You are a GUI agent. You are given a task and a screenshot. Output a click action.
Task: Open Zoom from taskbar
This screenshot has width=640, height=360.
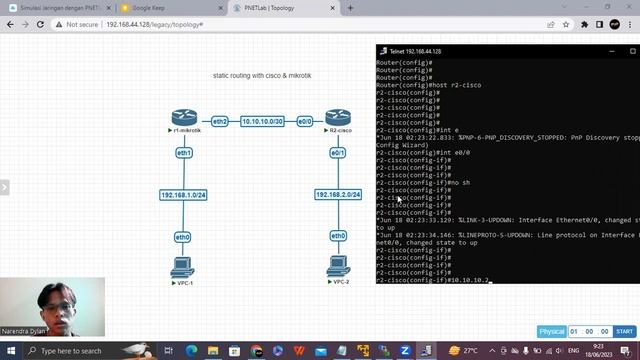click(x=405, y=351)
